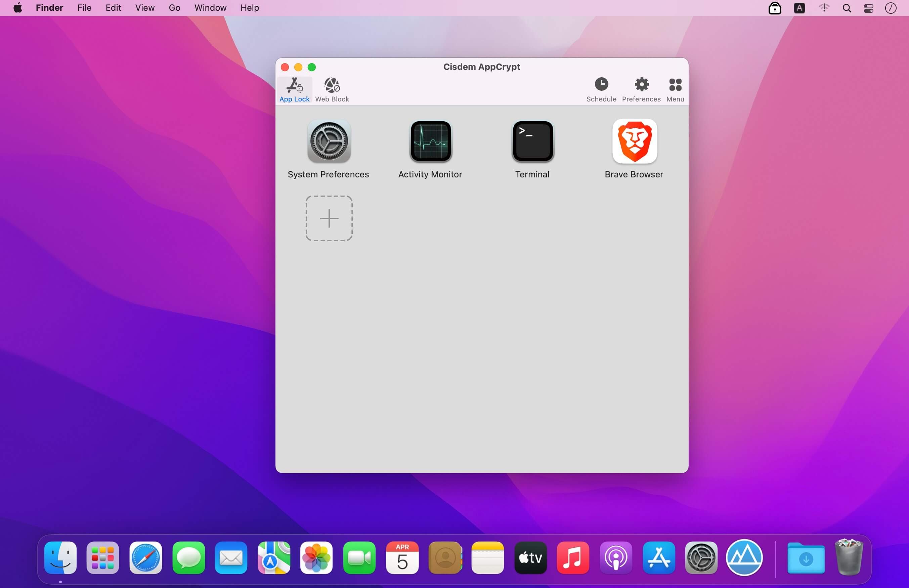Open the Trash in the Dock

click(x=849, y=557)
